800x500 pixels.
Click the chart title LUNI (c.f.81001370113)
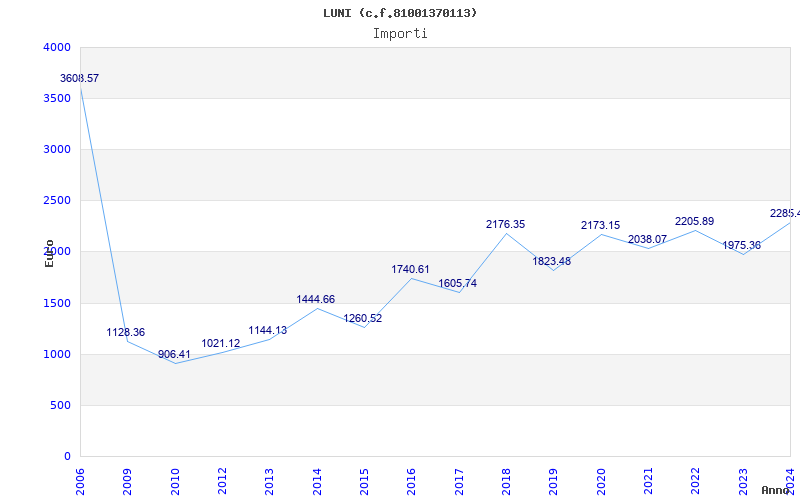pos(400,13)
